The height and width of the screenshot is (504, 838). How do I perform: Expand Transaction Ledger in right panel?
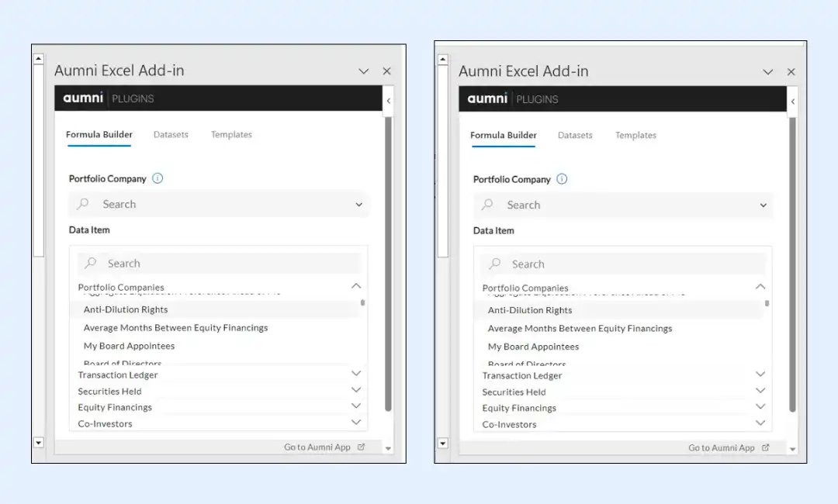pos(760,374)
